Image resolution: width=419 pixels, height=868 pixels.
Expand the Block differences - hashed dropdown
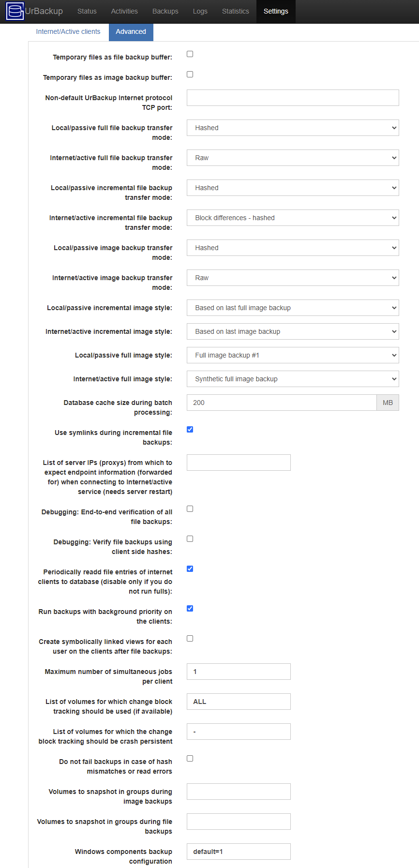[293, 218]
